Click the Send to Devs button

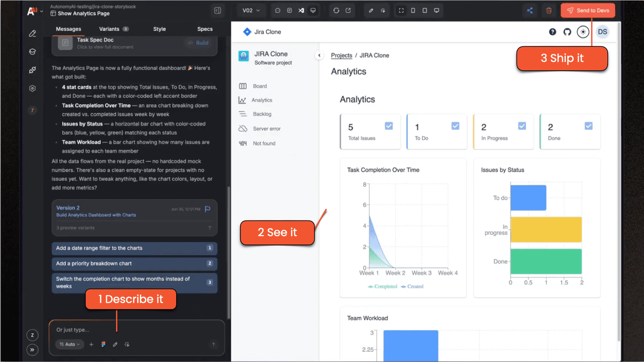coord(587,11)
